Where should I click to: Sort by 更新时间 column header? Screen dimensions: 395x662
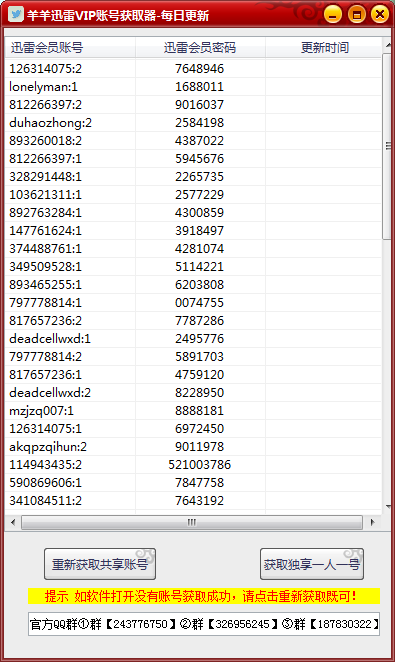coord(324,47)
